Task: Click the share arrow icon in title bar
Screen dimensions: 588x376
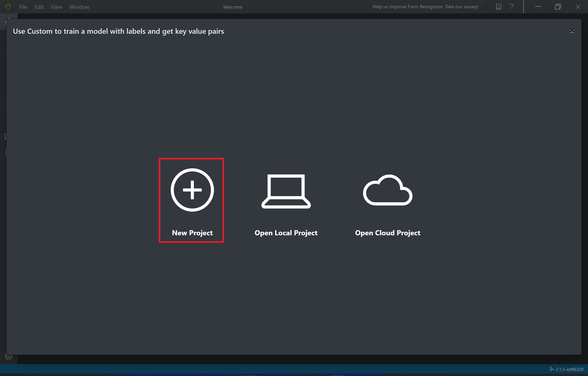Action: click(x=486, y=7)
